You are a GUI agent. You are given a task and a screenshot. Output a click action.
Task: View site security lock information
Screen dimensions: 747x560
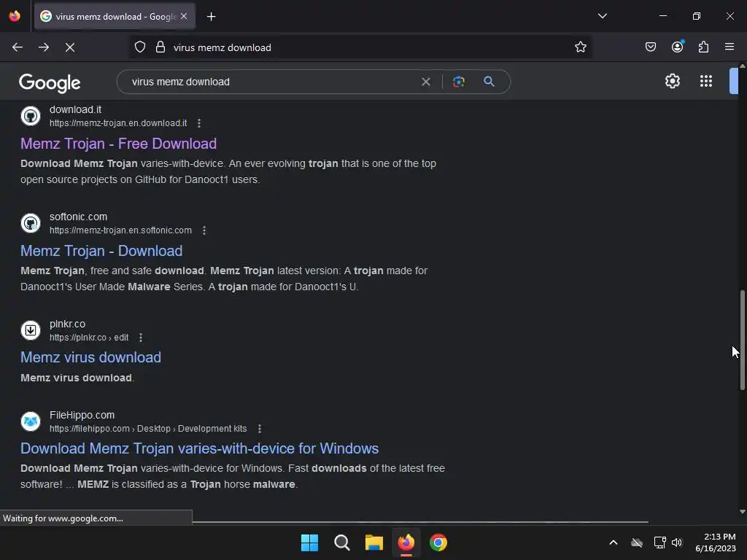pos(160,47)
